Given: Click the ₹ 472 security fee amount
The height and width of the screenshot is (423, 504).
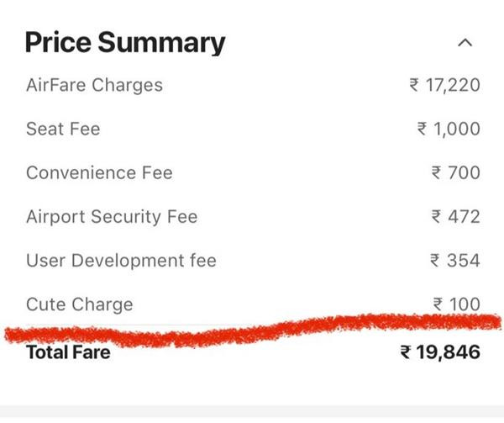Looking at the screenshot, I should click(456, 216).
